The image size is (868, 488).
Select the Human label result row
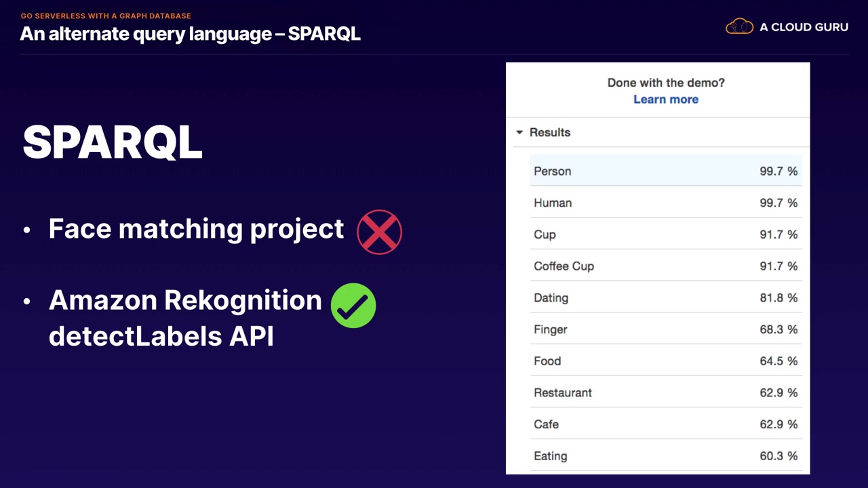665,203
